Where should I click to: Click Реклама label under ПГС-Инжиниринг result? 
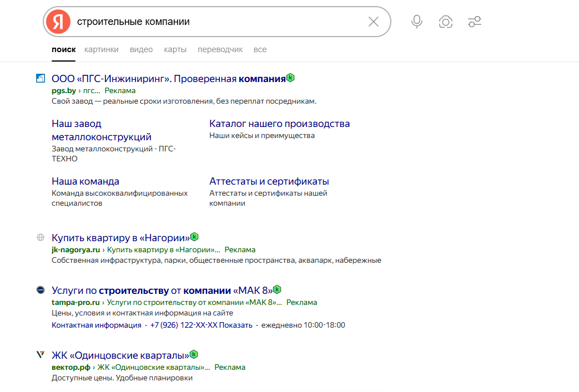[x=120, y=91]
